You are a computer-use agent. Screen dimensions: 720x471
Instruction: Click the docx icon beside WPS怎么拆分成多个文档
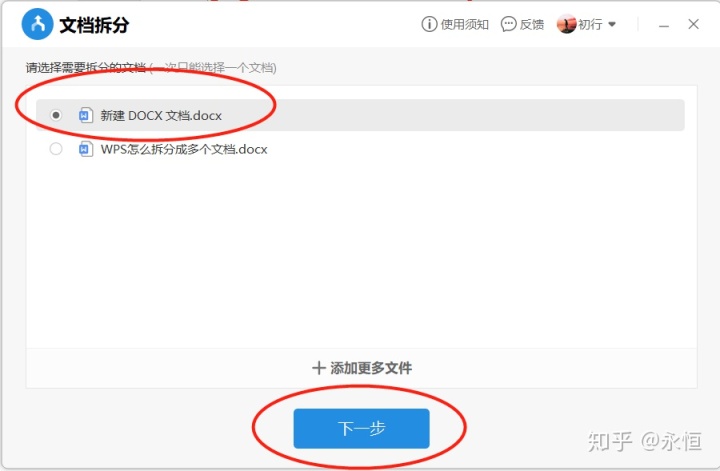tap(85, 149)
